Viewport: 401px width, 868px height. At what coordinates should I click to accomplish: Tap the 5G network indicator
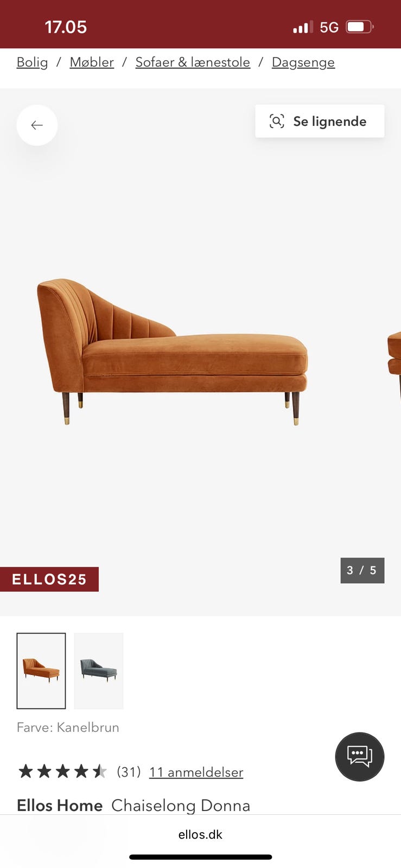(x=329, y=27)
